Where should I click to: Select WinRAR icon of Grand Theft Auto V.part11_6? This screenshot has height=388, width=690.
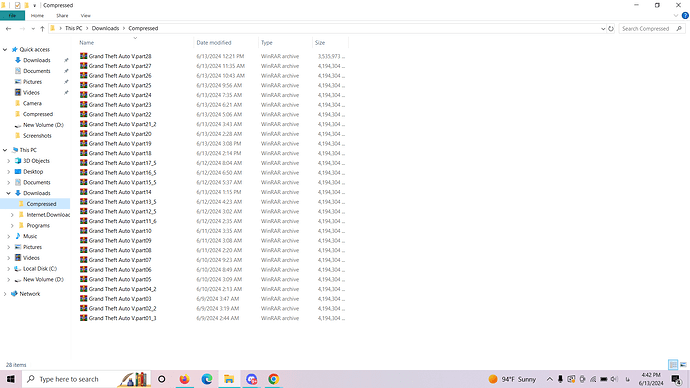(x=84, y=220)
